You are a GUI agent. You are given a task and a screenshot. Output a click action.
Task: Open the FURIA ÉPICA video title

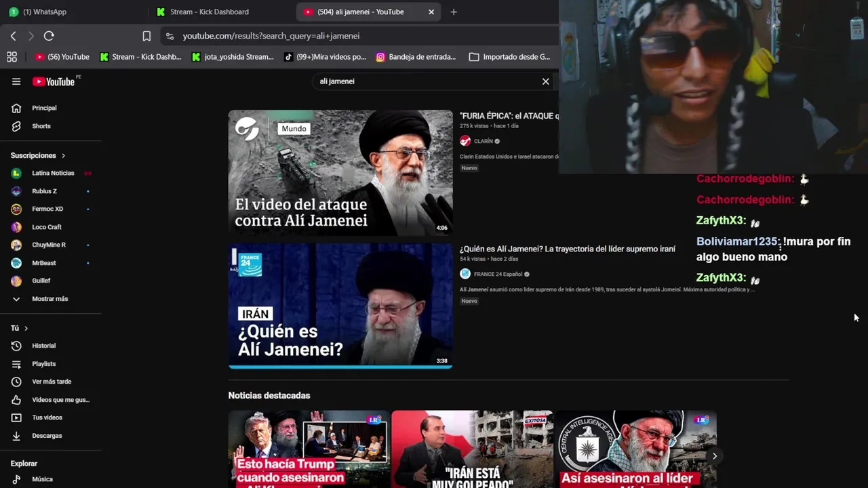[x=509, y=116]
